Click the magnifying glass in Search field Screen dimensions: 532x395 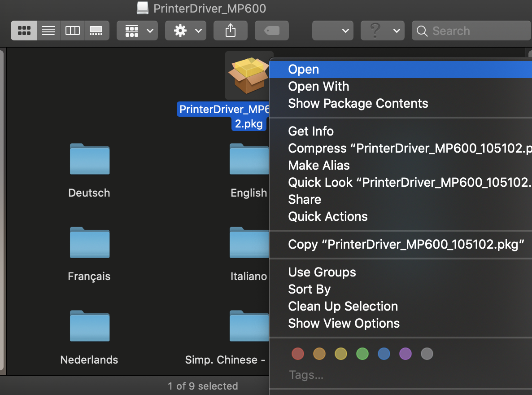point(422,31)
